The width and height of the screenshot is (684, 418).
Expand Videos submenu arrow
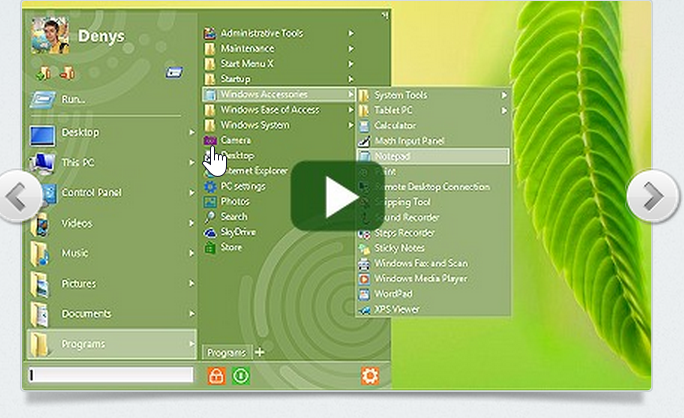coord(192,223)
